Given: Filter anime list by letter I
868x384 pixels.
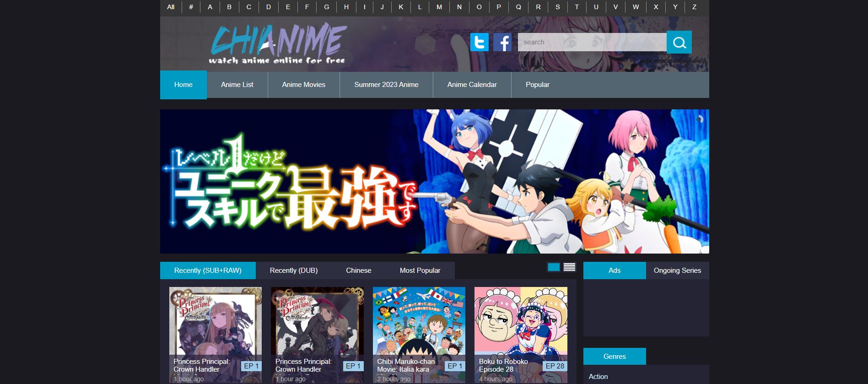Looking at the screenshot, I should (x=365, y=7).
